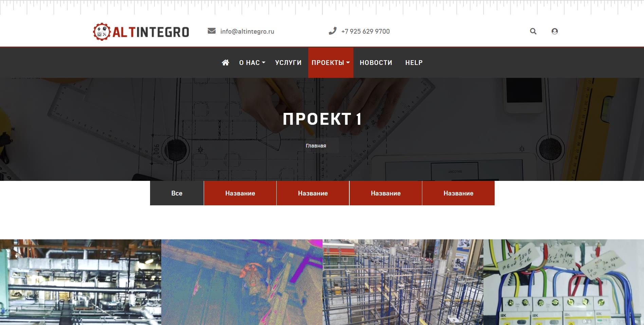Image resolution: width=644 pixels, height=325 pixels.
Task: Open the НОВОСТИ menu item
Action: (376, 63)
